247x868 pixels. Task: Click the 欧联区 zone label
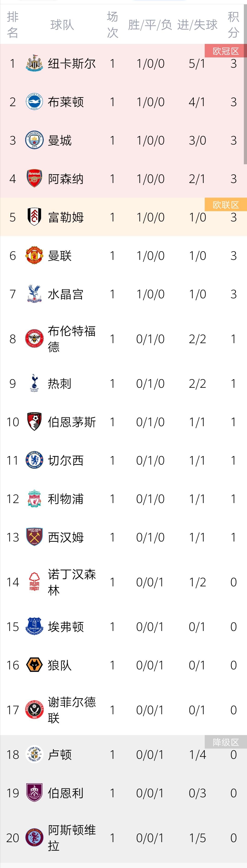pos(226,205)
